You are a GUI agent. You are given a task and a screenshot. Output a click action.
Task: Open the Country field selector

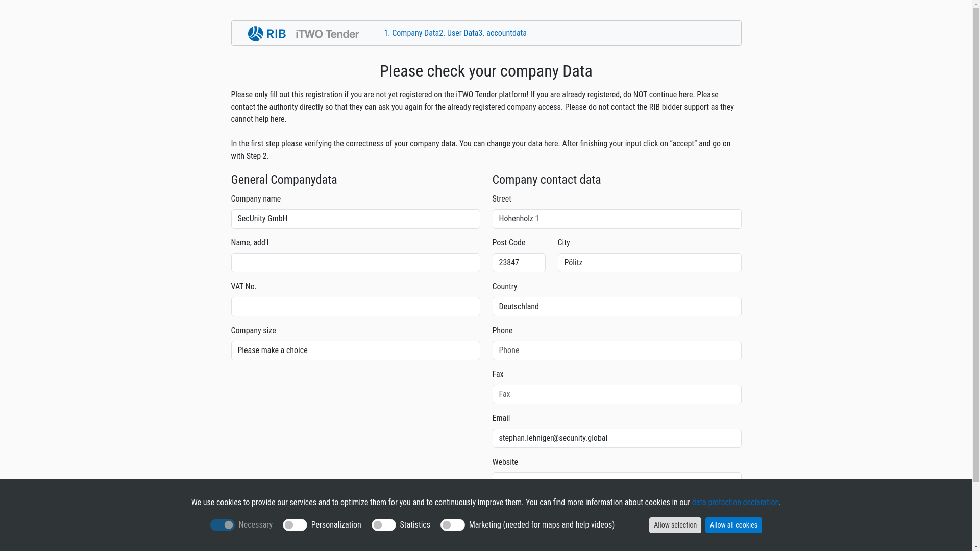coord(617,307)
